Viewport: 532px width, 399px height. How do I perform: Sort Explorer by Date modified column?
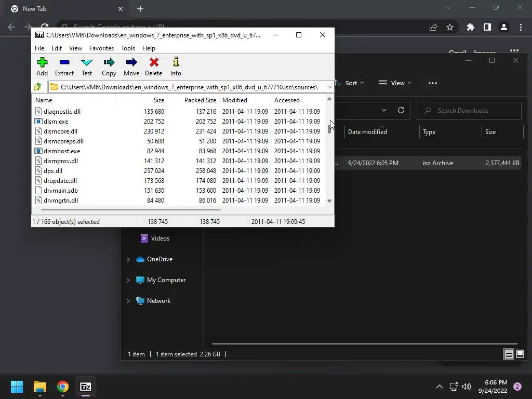tap(382, 131)
